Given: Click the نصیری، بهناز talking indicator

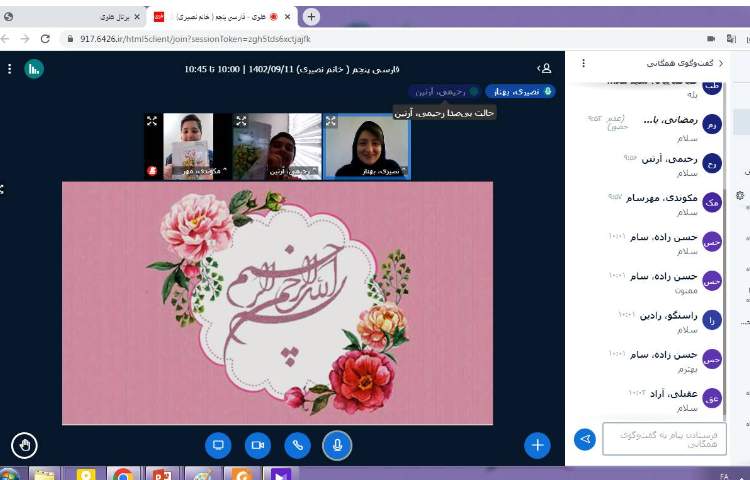Looking at the screenshot, I should [x=520, y=91].
